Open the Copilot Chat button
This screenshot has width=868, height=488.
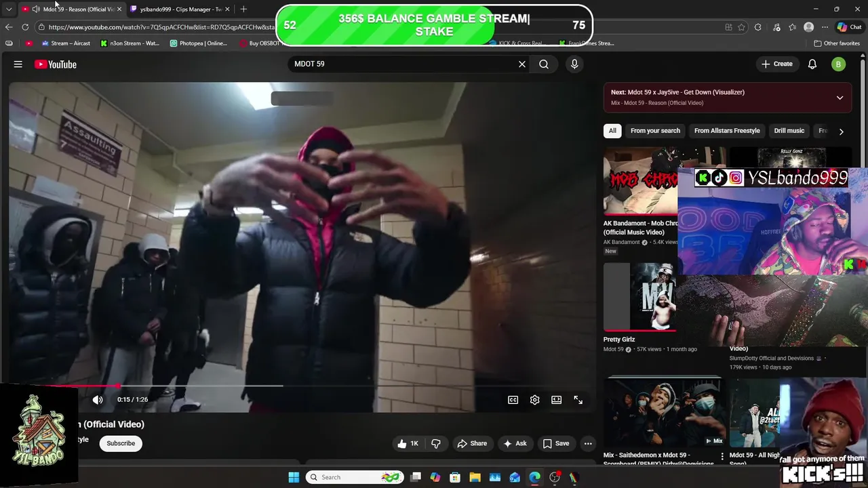pyautogui.click(x=849, y=27)
